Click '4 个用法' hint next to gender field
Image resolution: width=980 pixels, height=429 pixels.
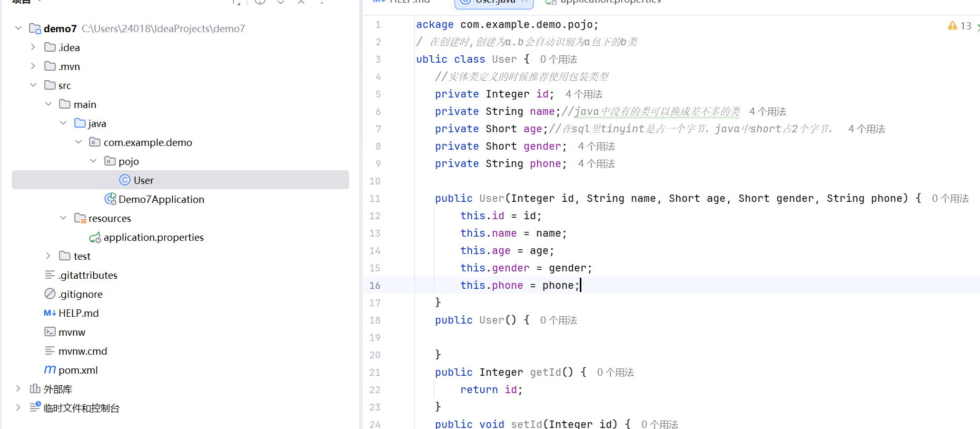click(596, 147)
